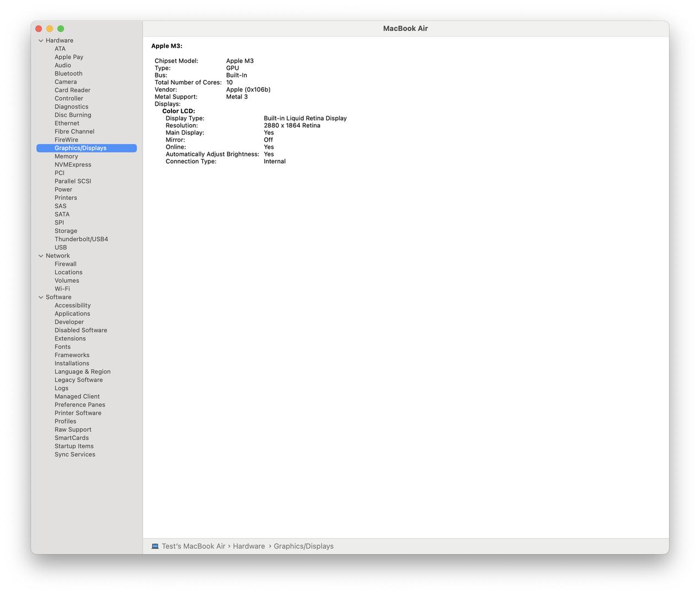Select ATA in the Hardware list

click(60, 49)
